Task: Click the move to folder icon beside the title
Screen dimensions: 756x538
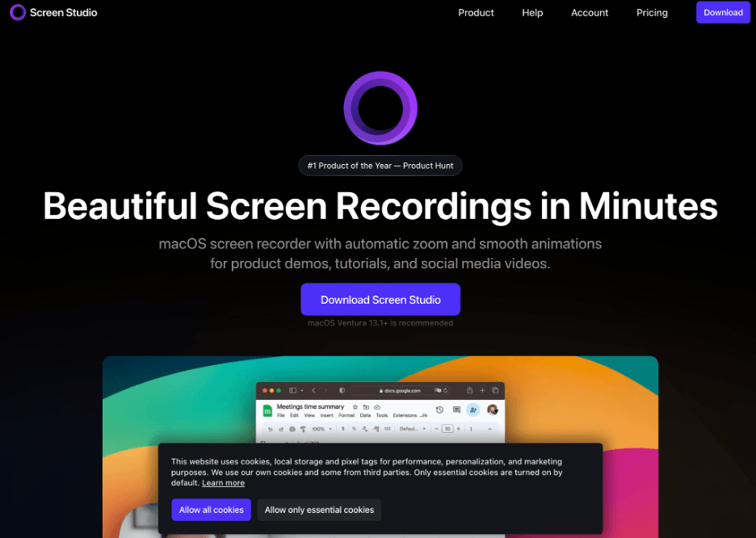Action: pyautogui.click(x=366, y=407)
